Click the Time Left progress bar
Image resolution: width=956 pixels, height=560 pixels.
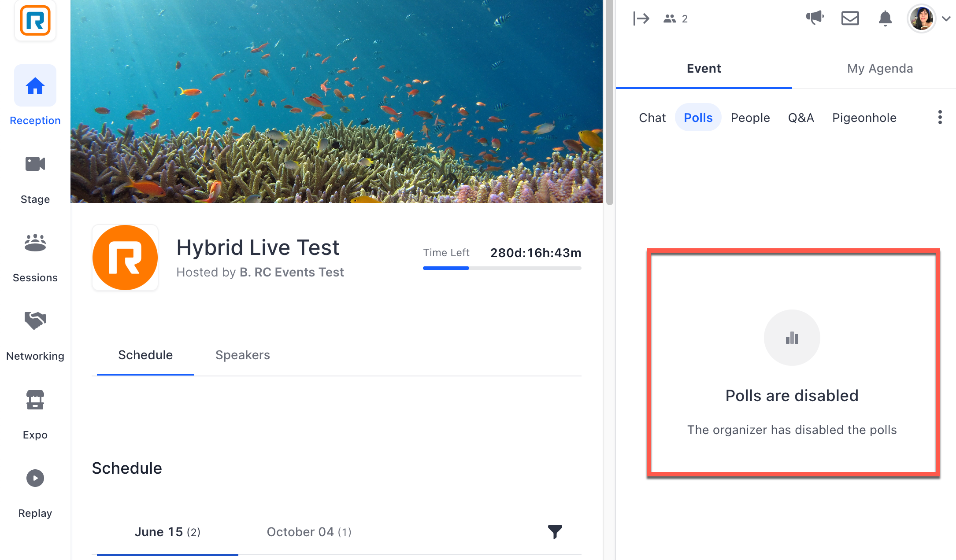click(502, 268)
